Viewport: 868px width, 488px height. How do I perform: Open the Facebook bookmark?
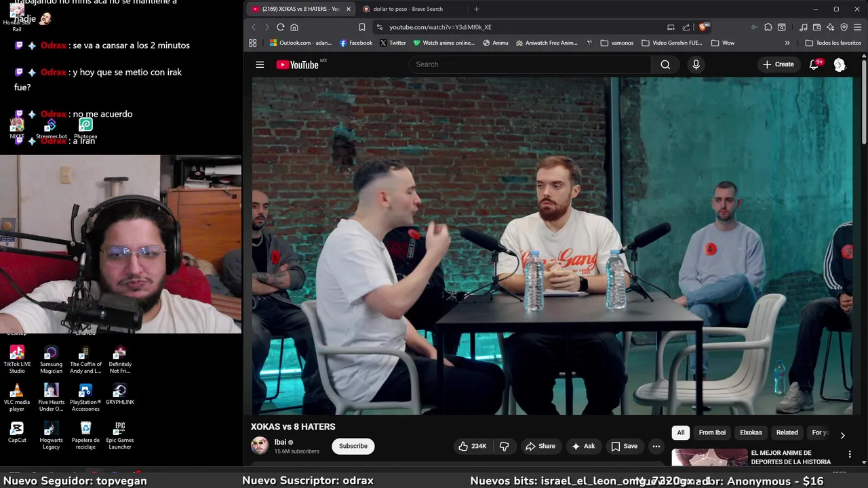click(x=356, y=43)
